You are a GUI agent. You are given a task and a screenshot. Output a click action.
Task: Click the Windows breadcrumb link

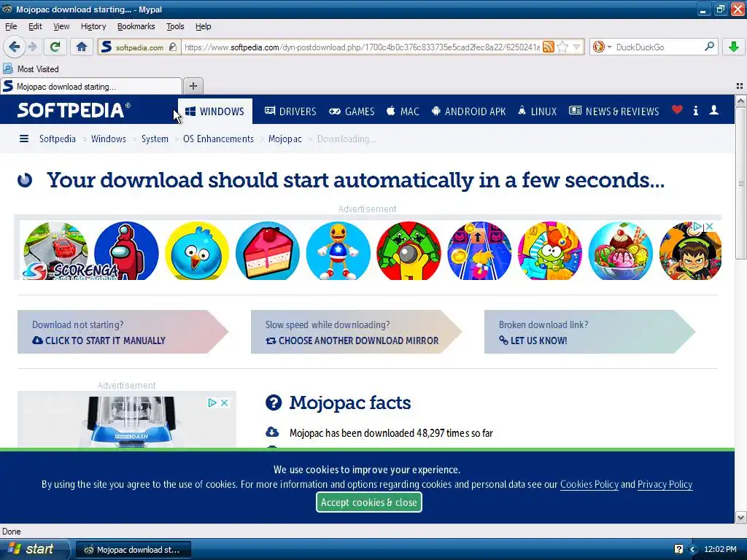click(x=109, y=139)
